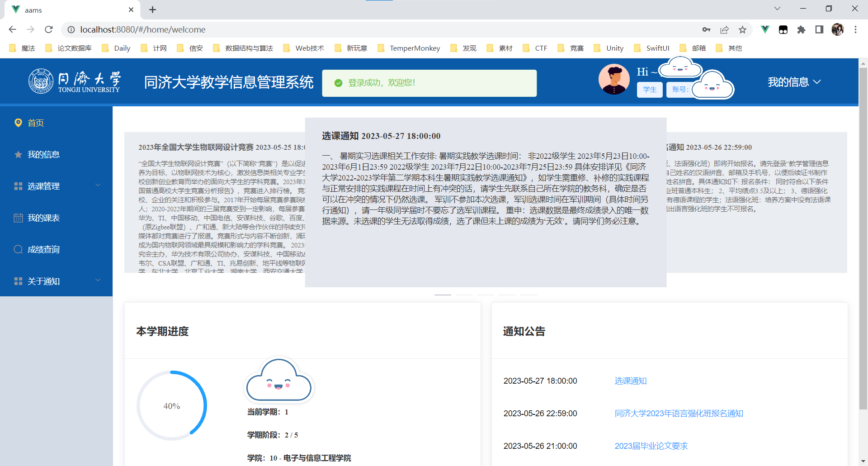868x466 pixels.
Task: Click the last carousel indicator bar
Action: pos(528,295)
